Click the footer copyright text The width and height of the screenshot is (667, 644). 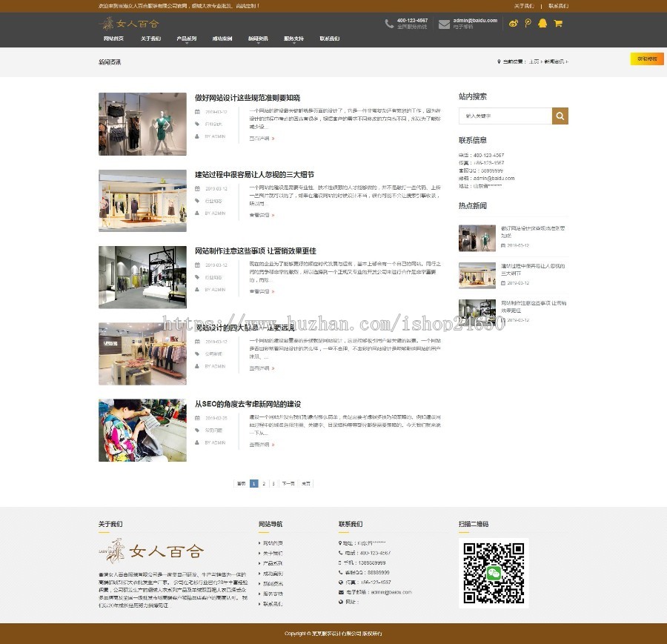click(x=333, y=634)
